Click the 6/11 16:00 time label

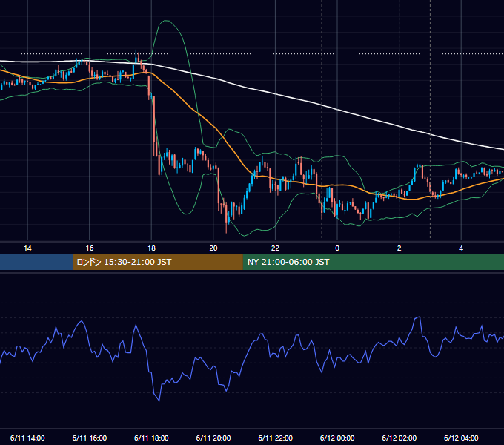(90, 438)
